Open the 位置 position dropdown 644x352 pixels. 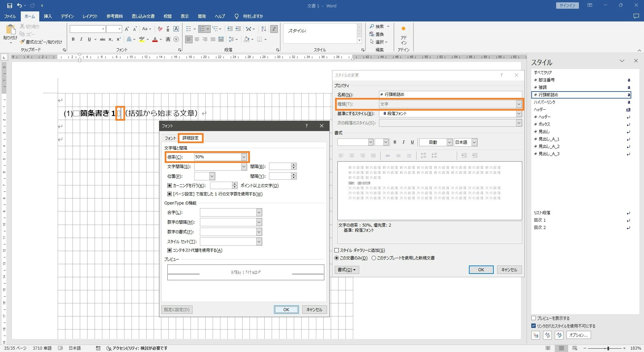pos(212,176)
